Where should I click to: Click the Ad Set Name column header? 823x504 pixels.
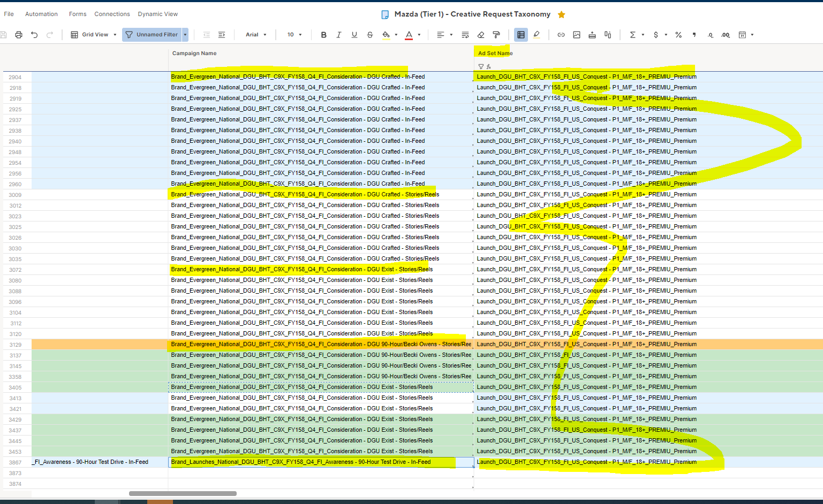(495, 54)
